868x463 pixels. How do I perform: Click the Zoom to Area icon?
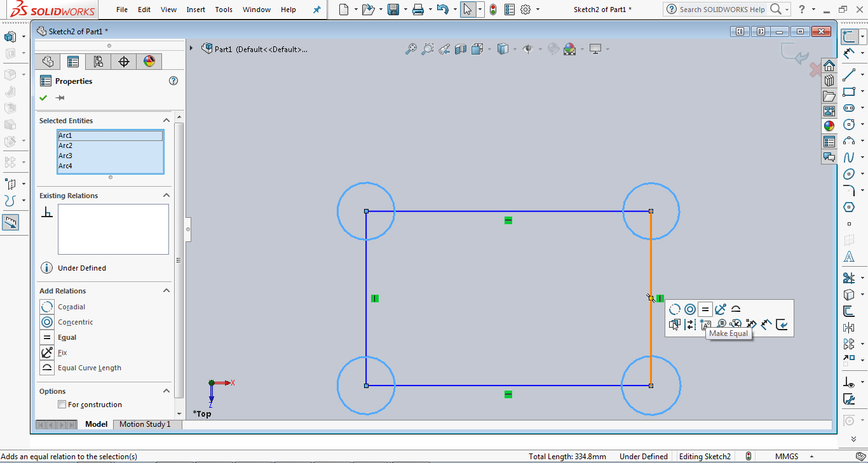(x=428, y=49)
